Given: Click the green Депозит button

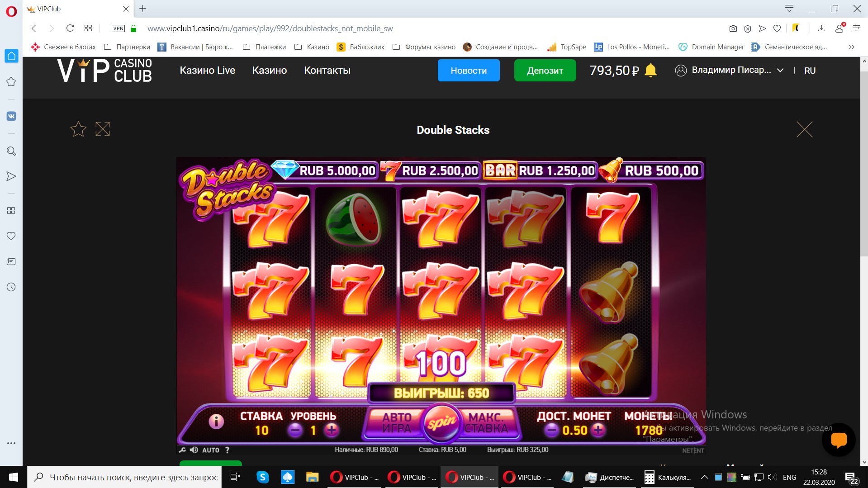Looking at the screenshot, I should [x=545, y=71].
